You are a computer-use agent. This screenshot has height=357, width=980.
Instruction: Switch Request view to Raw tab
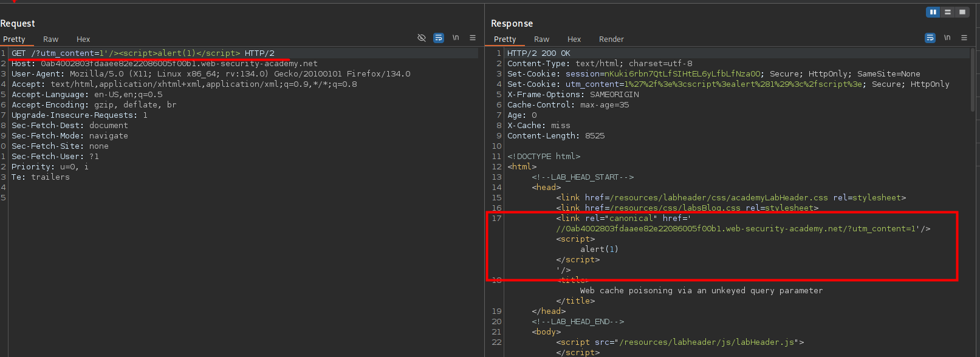point(51,39)
